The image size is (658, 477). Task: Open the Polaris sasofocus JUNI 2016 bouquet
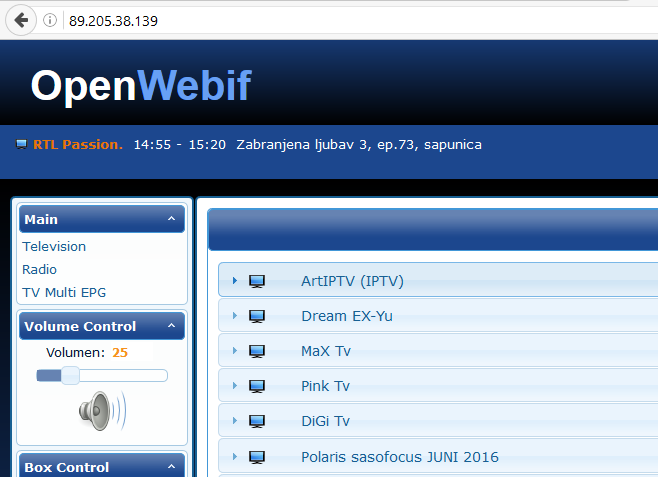coord(400,457)
